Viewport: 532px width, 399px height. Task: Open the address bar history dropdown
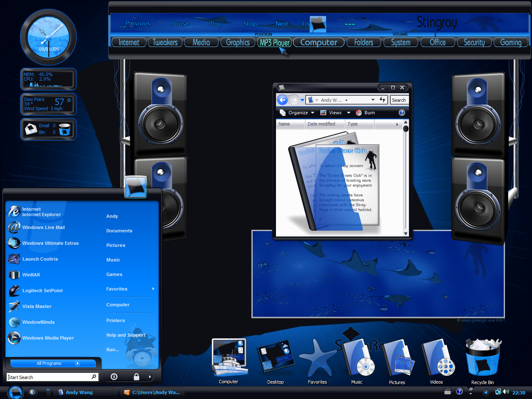pyautogui.click(x=373, y=100)
